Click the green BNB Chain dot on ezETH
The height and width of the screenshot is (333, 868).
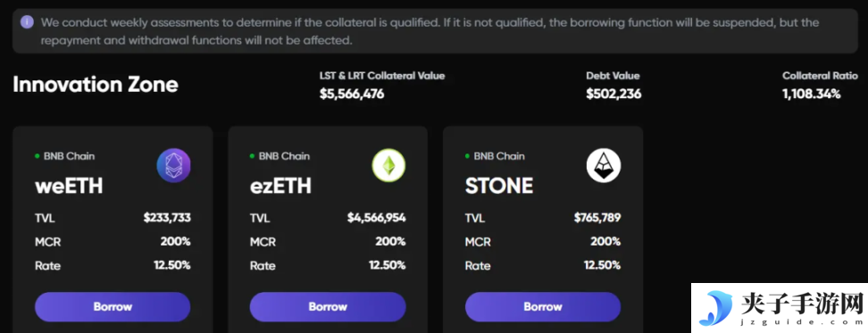tap(252, 156)
